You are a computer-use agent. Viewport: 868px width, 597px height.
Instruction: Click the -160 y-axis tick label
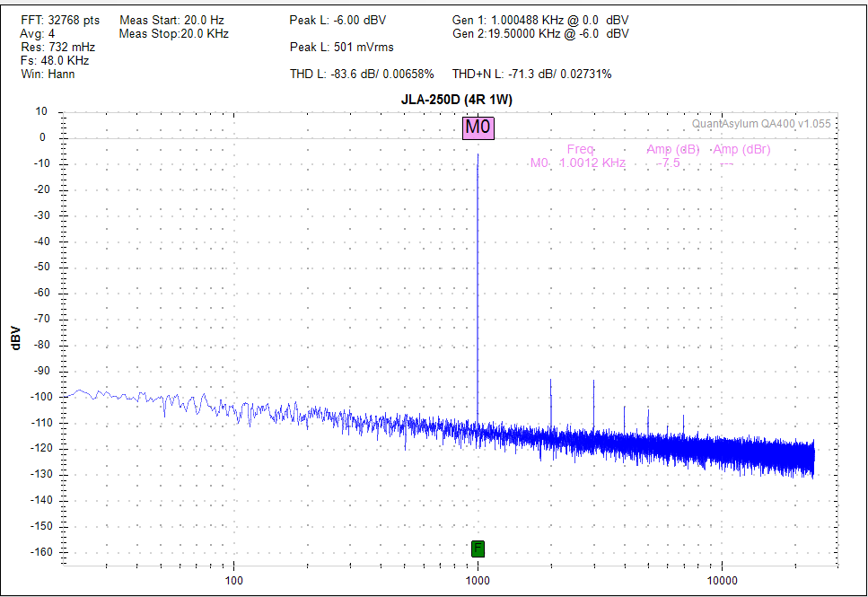pos(41,552)
